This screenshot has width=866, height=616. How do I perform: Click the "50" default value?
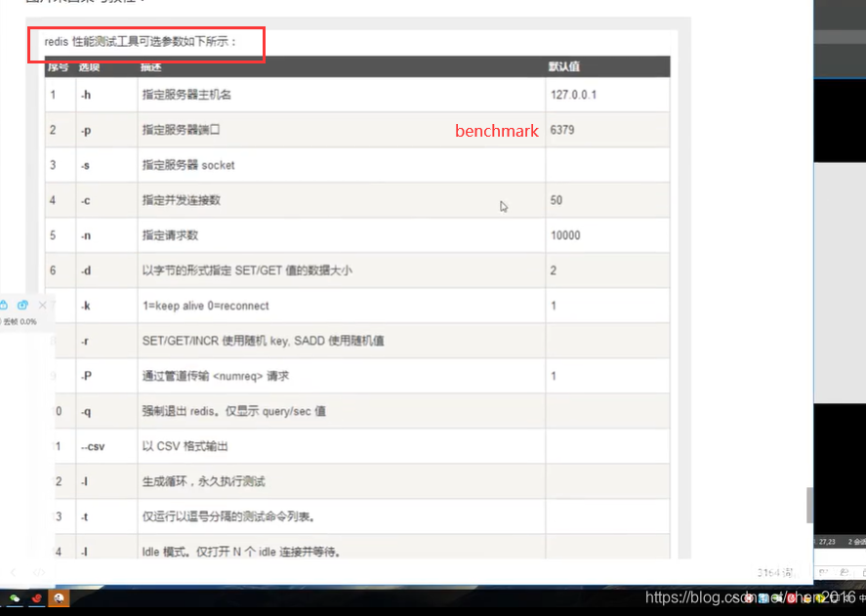[557, 200]
